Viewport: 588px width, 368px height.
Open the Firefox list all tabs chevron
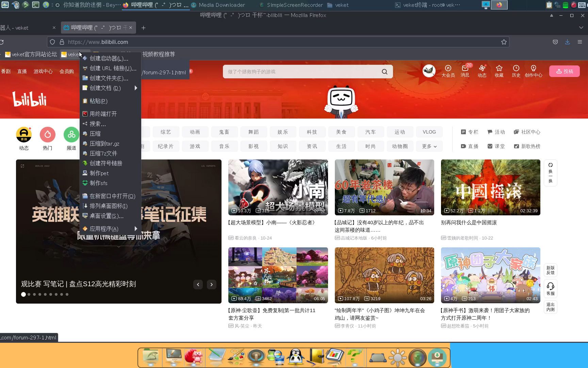tap(581, 28)
